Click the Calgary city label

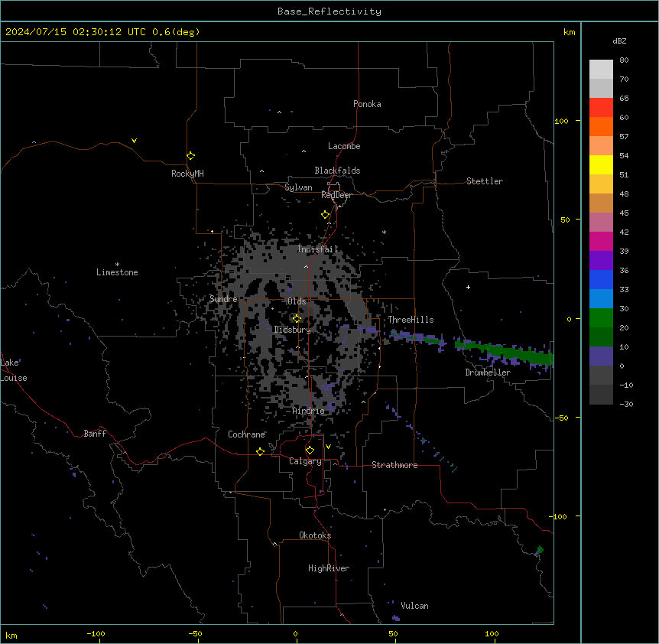[x=306, y=461]
